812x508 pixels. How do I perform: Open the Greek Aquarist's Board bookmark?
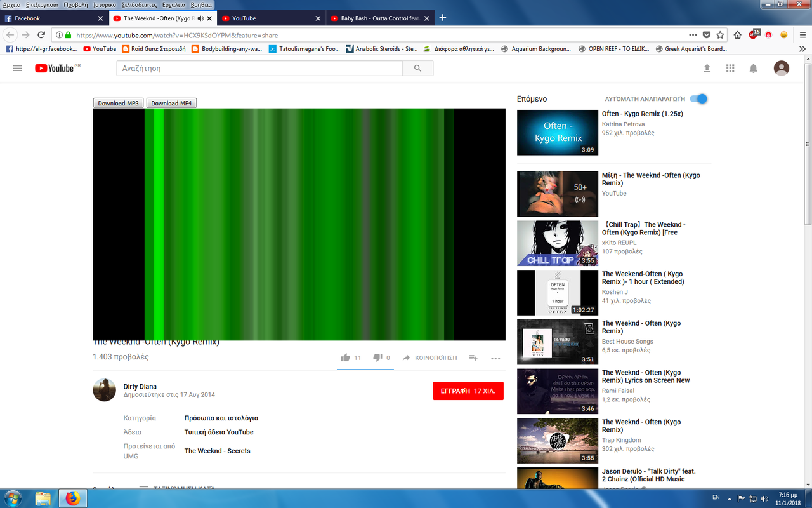(691, 48)
